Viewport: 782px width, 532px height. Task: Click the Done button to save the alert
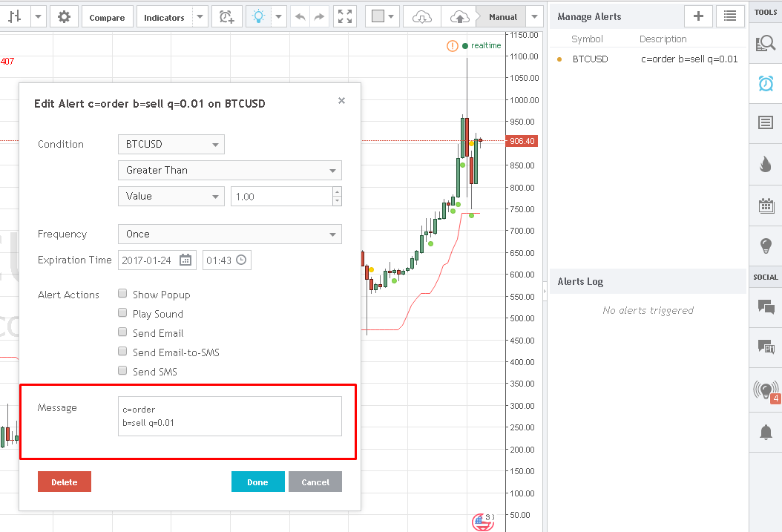(257, 482)
